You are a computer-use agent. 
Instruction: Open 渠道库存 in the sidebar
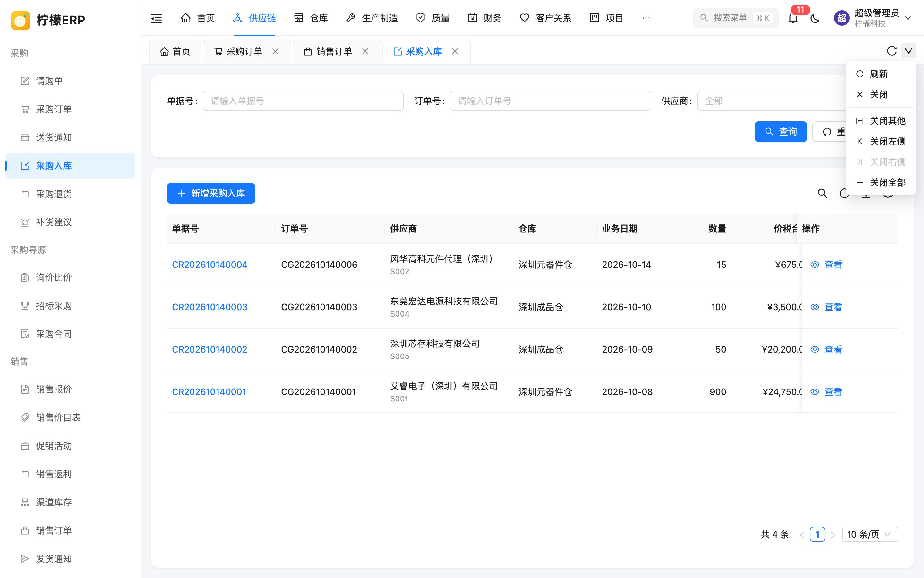pyautogui.click(x=70, y=502)
